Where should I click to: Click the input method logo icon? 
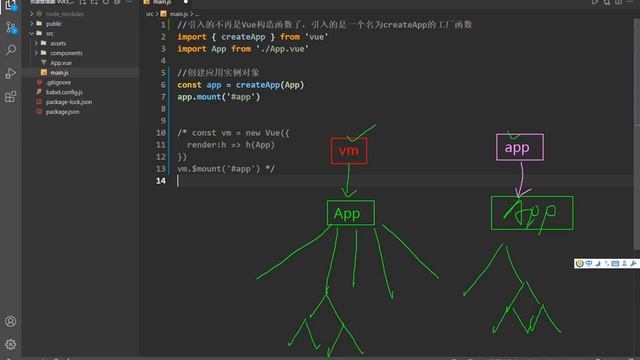click(579, 264)
